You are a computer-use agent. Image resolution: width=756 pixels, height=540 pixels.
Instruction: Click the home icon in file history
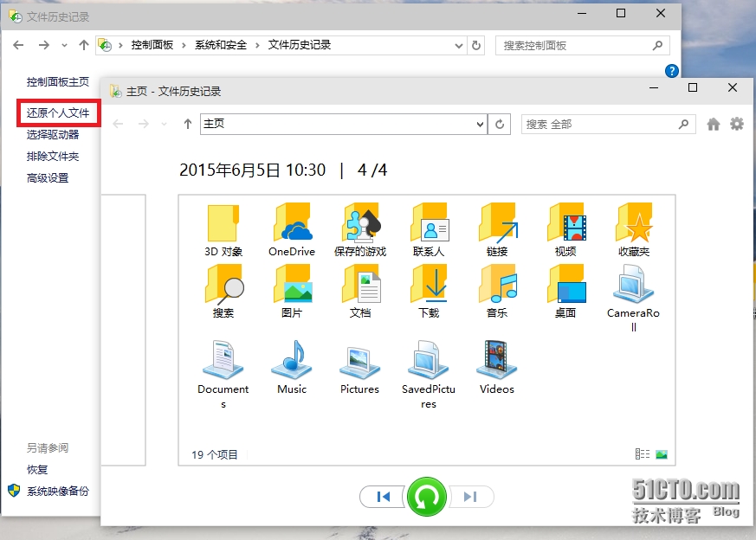click(x=713, y=125)
